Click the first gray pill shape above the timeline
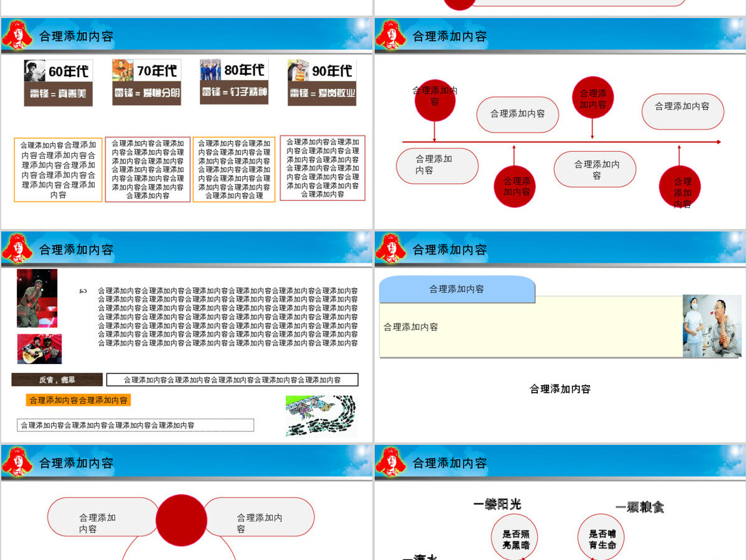747x560 pixels. (518, 114)
